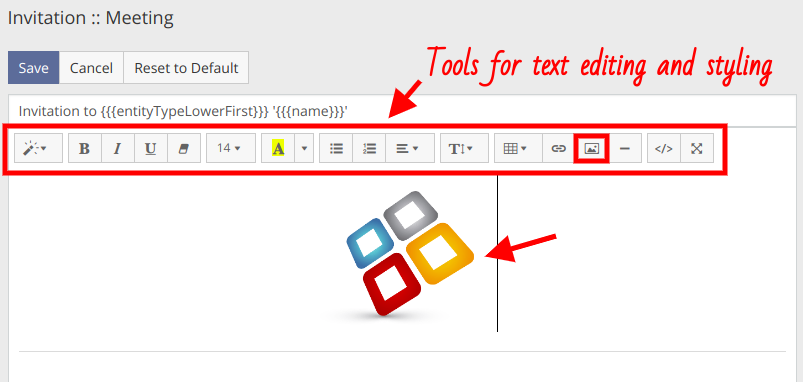Insert an unordered bullet list

(x=336, y=148)
